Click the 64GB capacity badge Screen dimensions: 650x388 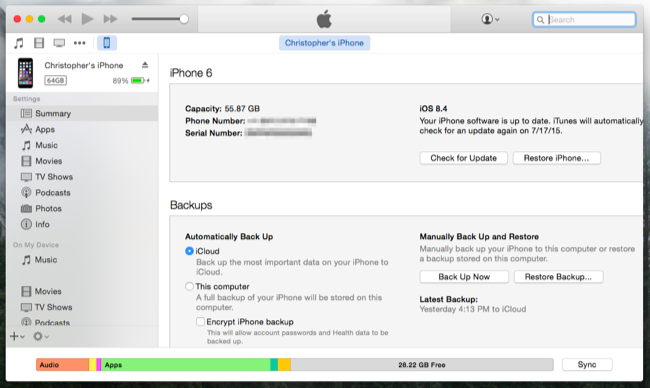point(56,80)
